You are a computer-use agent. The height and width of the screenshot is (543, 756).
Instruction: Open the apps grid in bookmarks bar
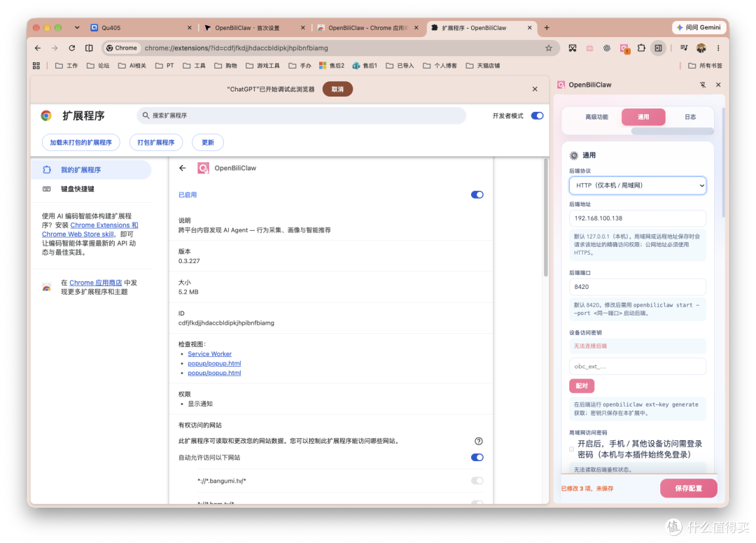point(36,66)
